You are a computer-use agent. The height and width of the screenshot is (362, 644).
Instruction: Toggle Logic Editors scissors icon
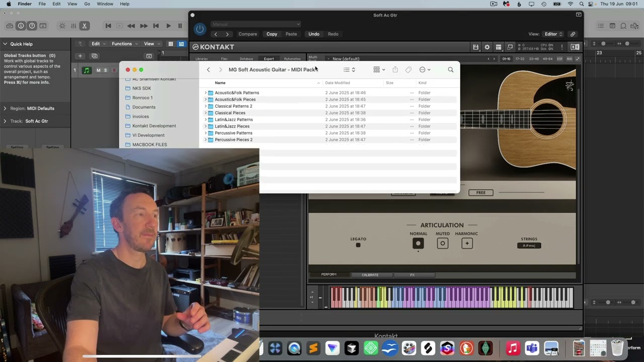point(85,26)
